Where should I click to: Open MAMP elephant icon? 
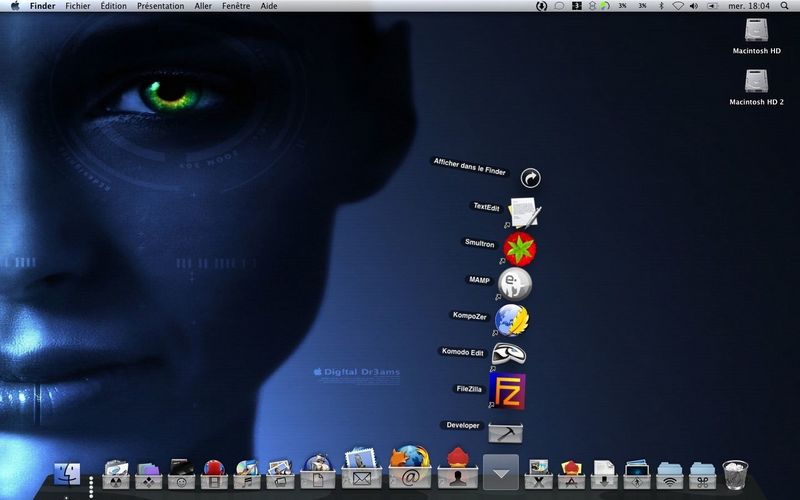point(515,284)
